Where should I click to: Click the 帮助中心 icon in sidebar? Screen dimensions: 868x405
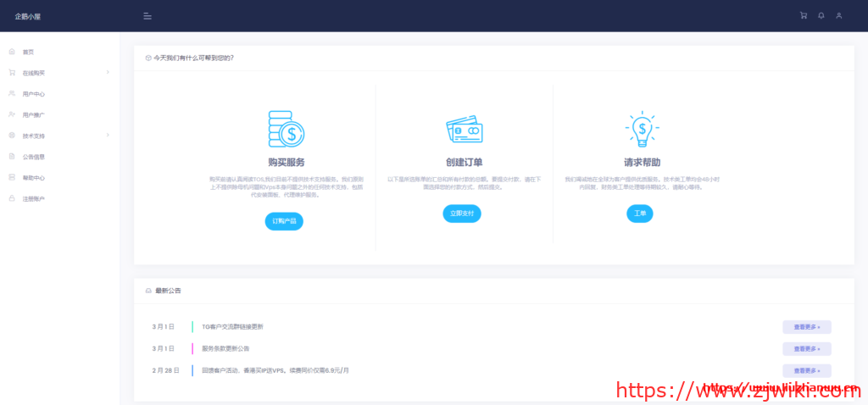[x=12, y=178]
